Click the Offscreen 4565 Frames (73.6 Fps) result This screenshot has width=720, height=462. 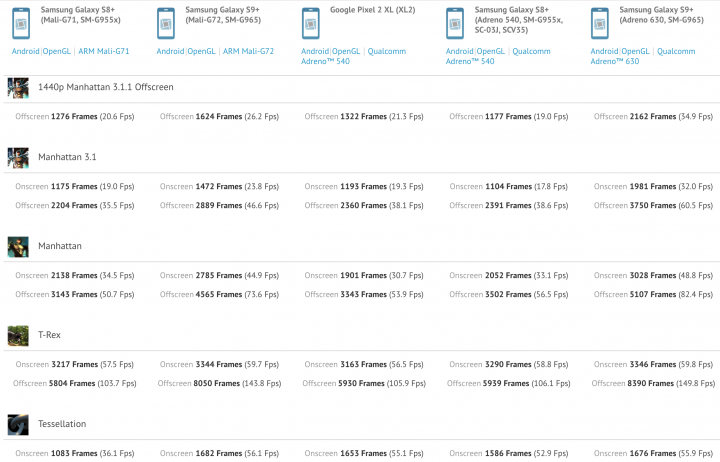[219, 294]
